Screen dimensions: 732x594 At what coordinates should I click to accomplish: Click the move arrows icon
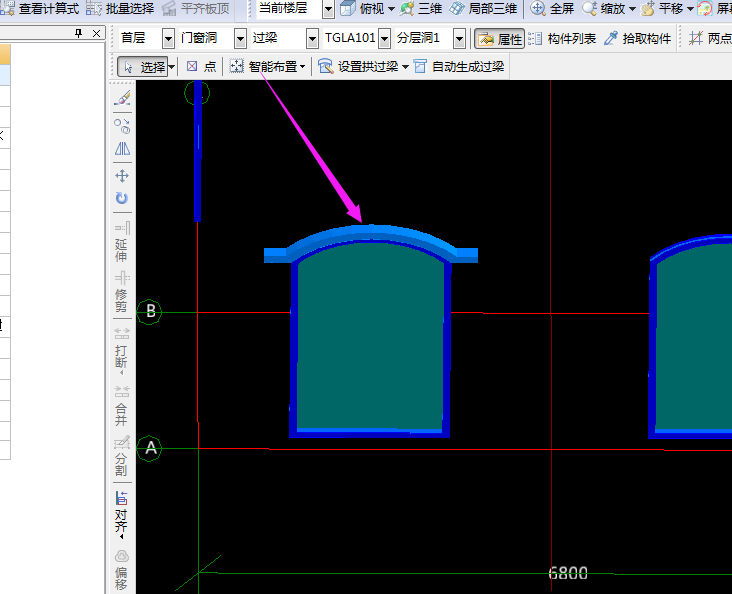[122, 176]
